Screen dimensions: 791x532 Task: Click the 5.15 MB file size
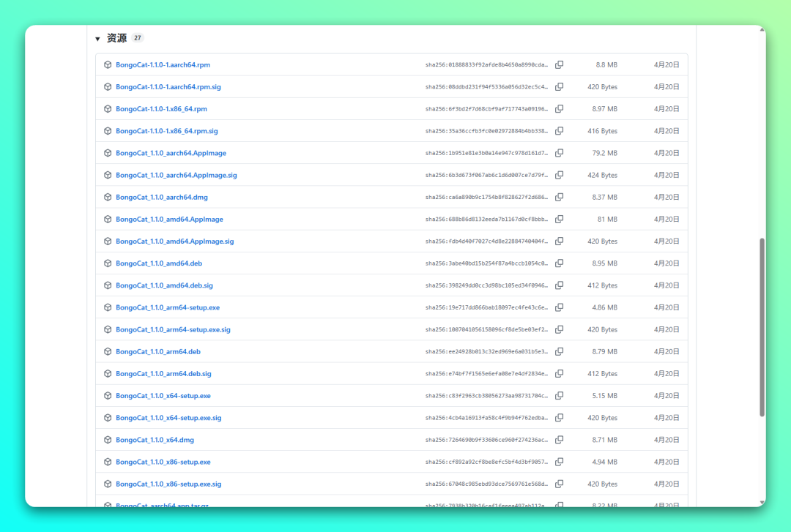[x=605, y=395]
